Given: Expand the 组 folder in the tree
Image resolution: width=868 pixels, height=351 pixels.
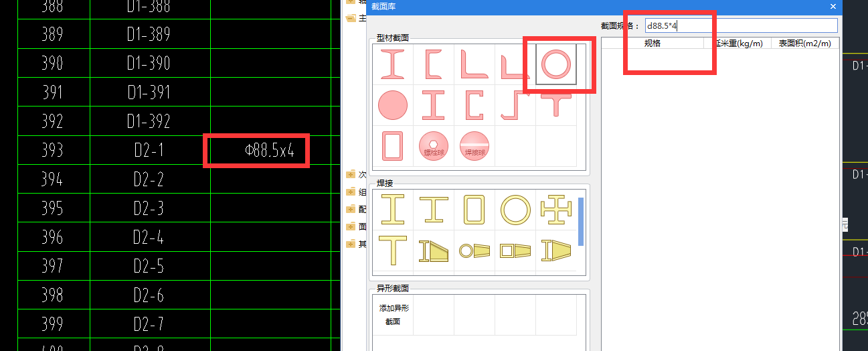Looking at the screenshot, I should pos(351,192).
